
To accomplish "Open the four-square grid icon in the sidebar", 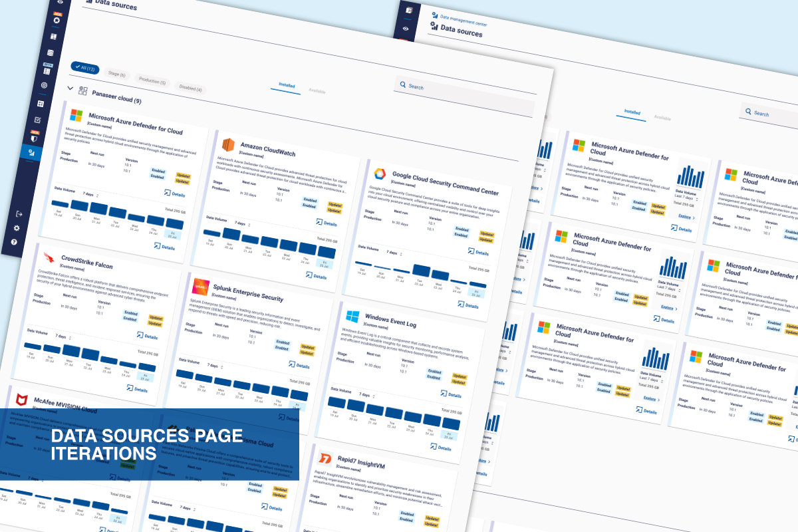I will (x=40, y=104).
